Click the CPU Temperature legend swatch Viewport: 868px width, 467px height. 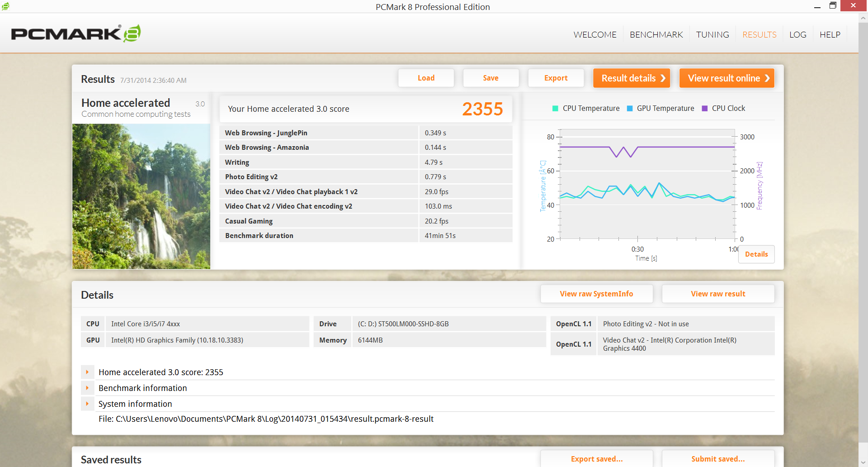(555, 109)
